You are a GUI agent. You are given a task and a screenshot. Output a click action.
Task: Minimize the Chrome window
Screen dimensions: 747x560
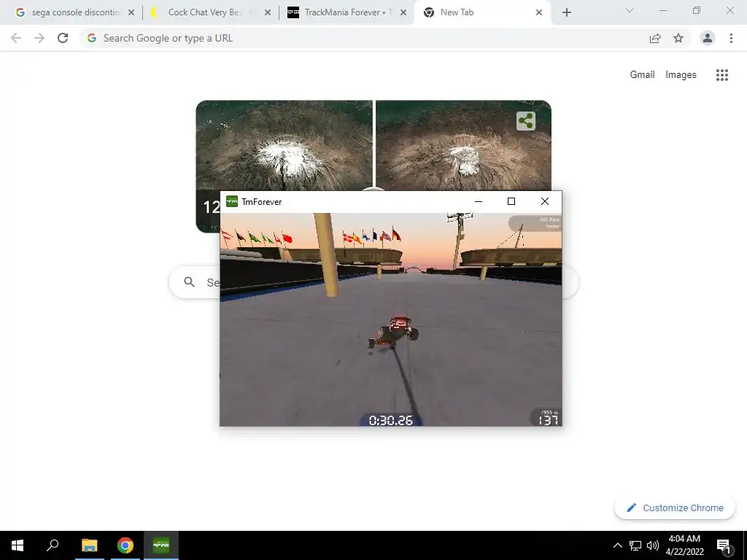[x=662, y=10]
